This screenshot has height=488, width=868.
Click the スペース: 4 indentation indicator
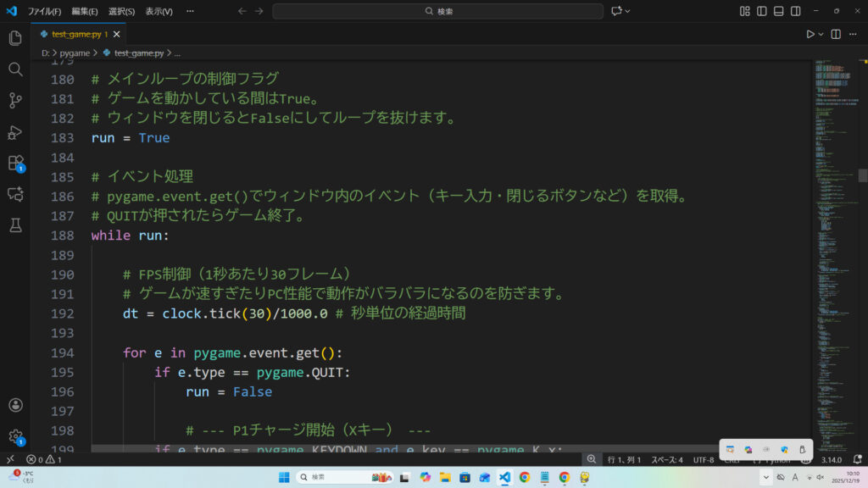(x=666, y=459)
